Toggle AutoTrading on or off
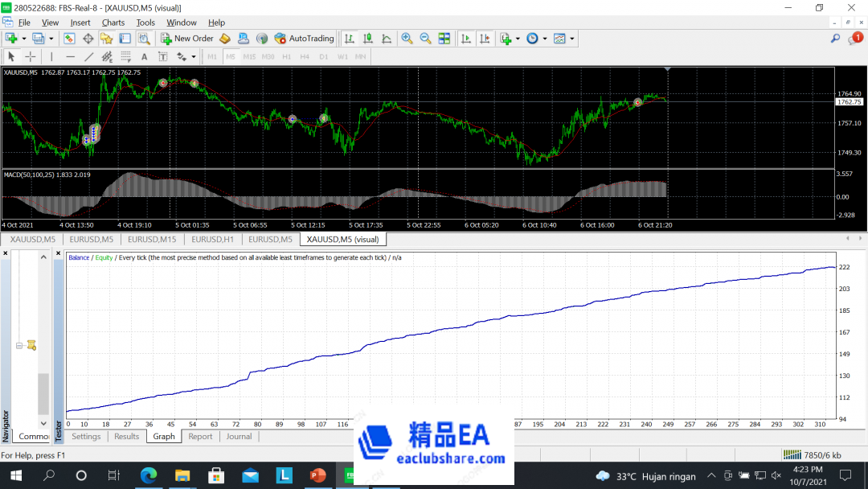This screenshot has width=868, height=489. point(304,39)
